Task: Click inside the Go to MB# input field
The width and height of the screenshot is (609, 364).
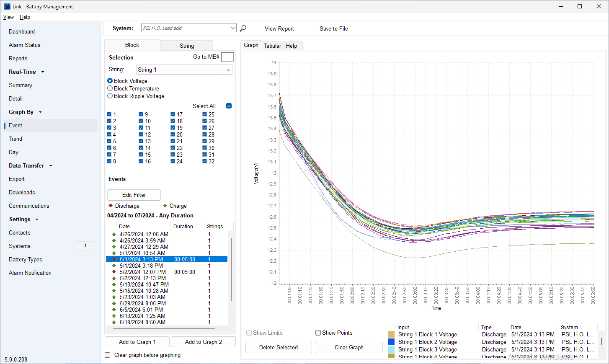Action: pyautogui.click(x=227, y=57)
